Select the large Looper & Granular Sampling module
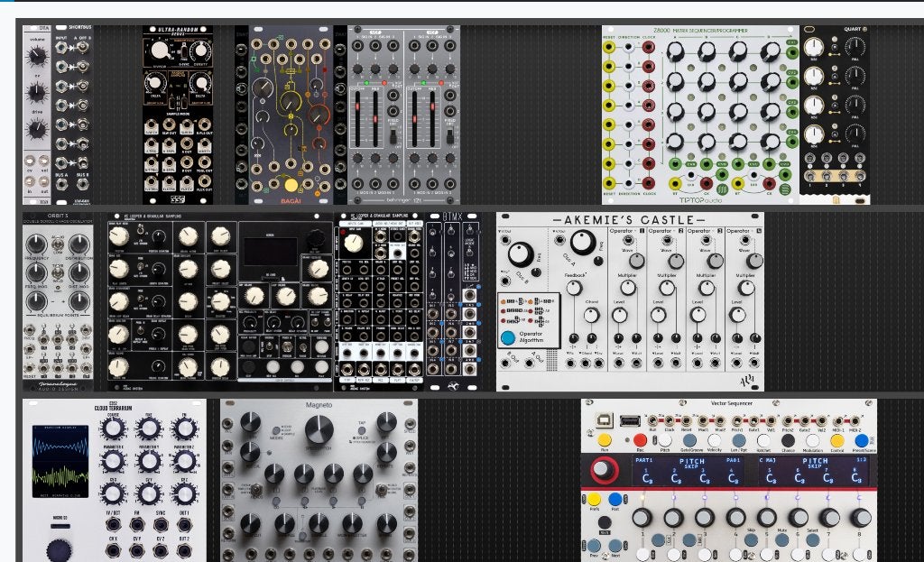 [x=220, y=301]
